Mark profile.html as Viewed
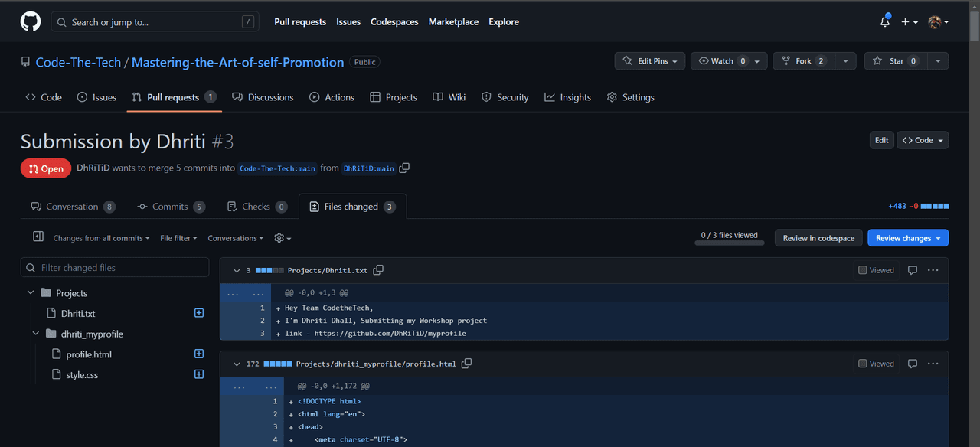The height and width of the screenshot is (447, 980). pyautogui.click(x=863, y=364)
